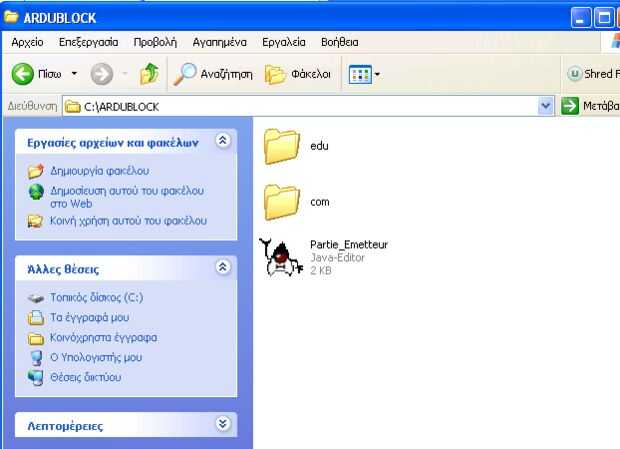Minimize the ARDUBLOCK window
This screenshot has width=620, height=449.
[x=581, y=18]
